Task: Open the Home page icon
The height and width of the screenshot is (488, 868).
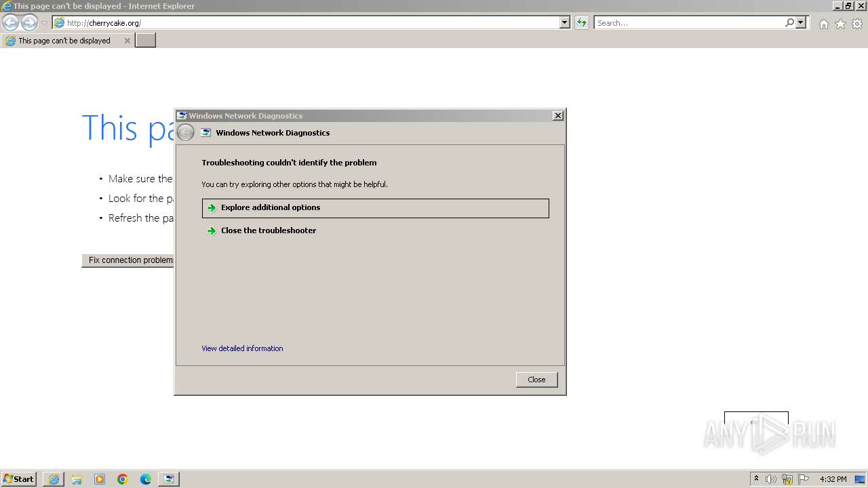Action: 823,24
